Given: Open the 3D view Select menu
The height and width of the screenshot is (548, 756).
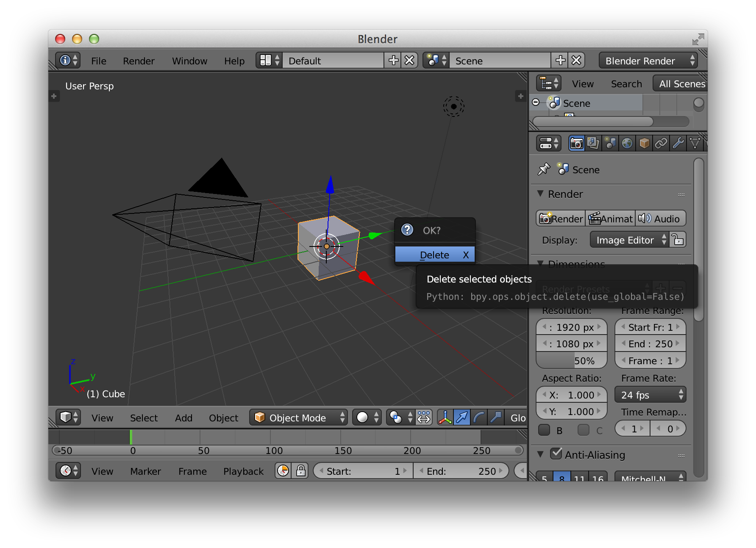Looking at the screenshot, I should point(144,418).
